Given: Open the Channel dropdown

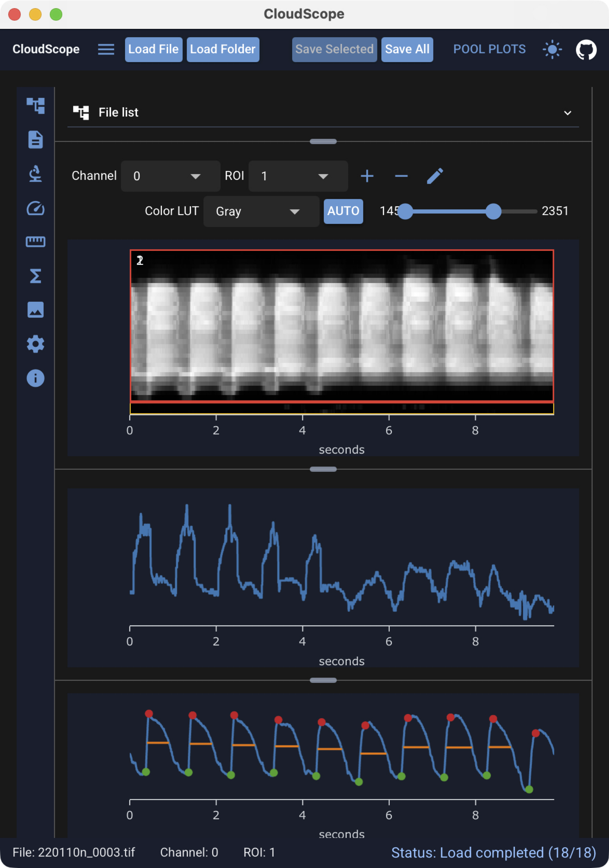Looking at the screenshot, I should click(170, 176).
